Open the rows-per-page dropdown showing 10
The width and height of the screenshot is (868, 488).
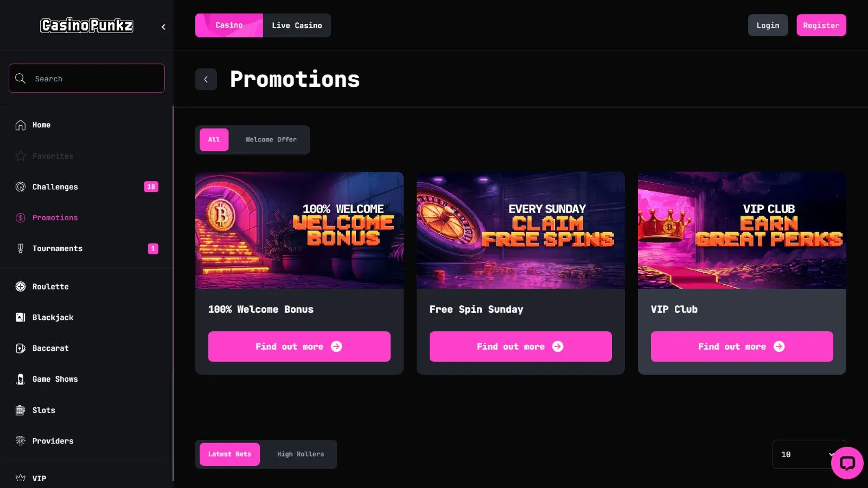(x=804, y=454)
